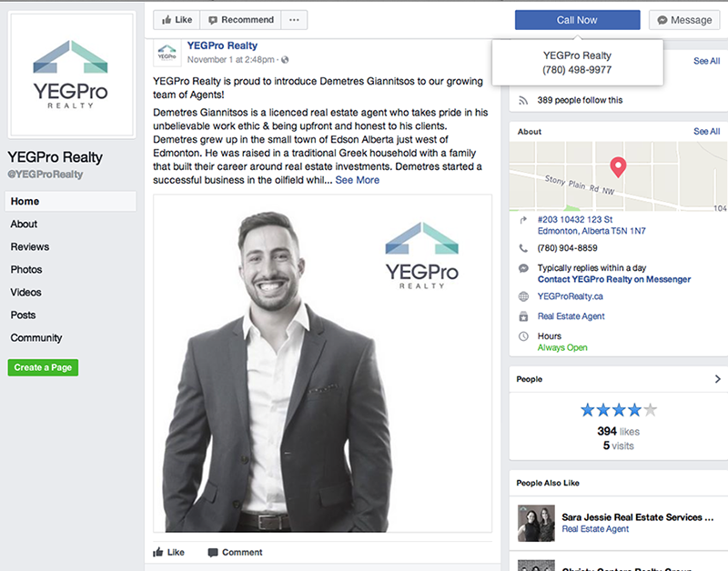
Task: Click the green Create a Page button
Action: 43,367
